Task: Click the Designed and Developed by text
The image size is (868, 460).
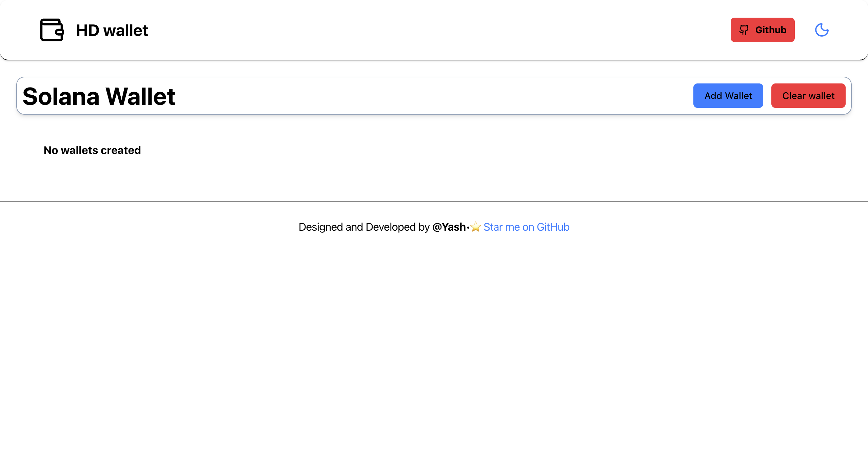Action: 364,227
